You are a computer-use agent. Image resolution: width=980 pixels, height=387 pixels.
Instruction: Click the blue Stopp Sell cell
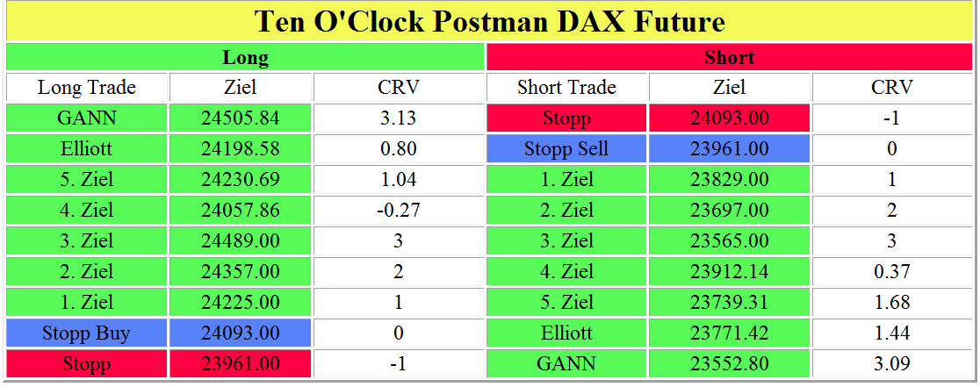(566, 149)
